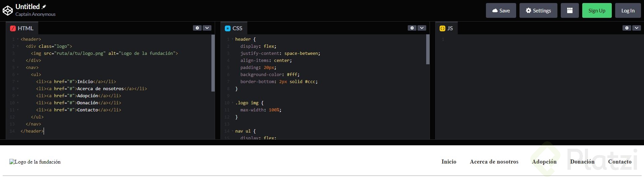
Task: Click the HTML scrollbar thumb
Action: [213, 63]
